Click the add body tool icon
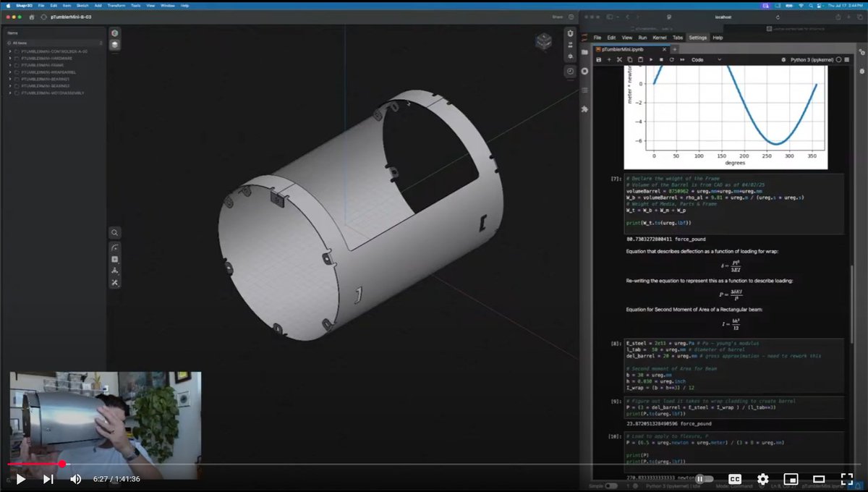The image size is (868, 492). click(x=115, y=259)
